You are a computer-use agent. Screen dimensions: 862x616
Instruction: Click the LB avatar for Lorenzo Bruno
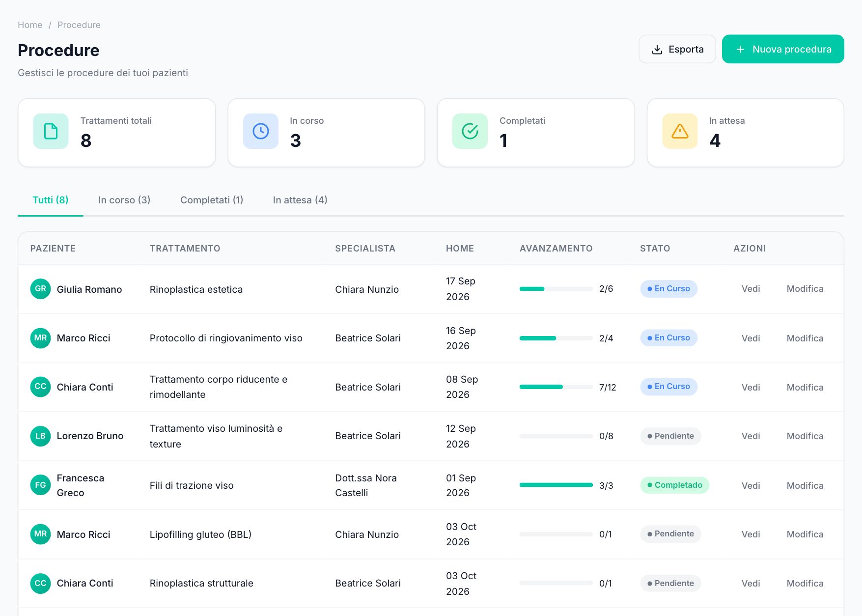tap(40, 436)
